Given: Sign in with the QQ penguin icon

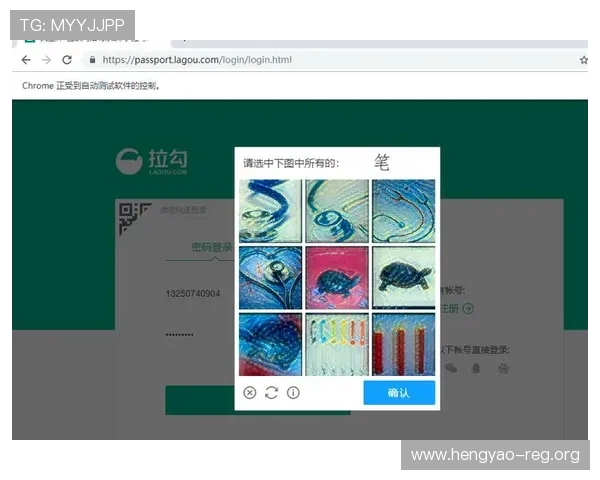Looking at the screenshot, I should tap(476, 368).
